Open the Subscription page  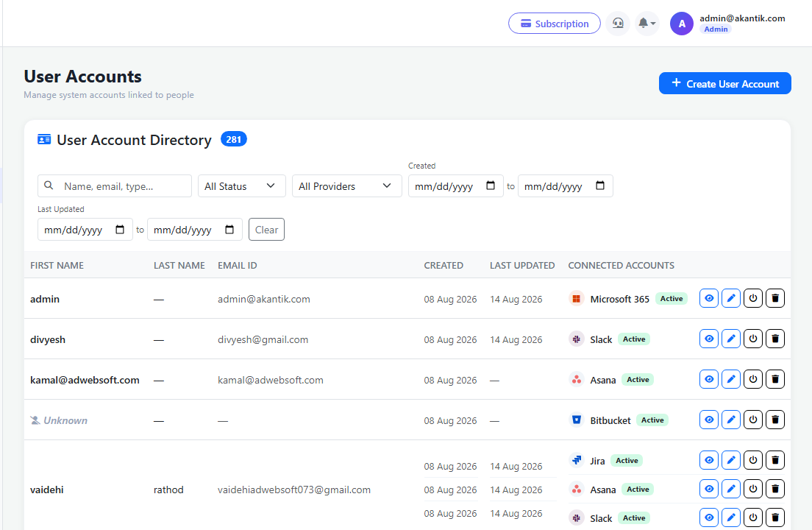click(x=554, y=24)
